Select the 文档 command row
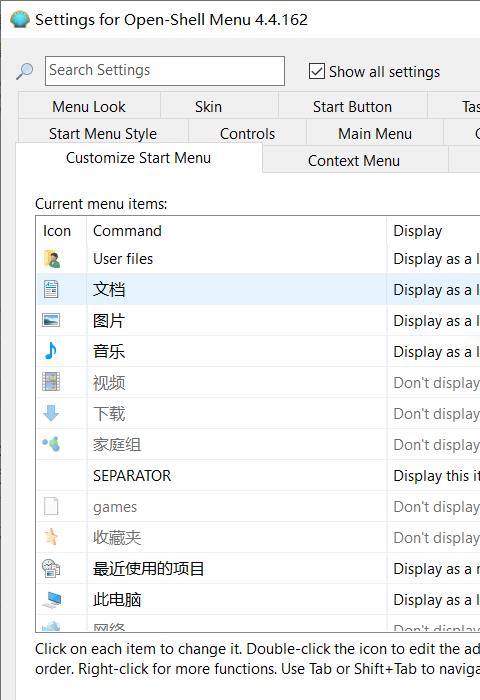Screen dimensions: 480x700 coord(109,289)
